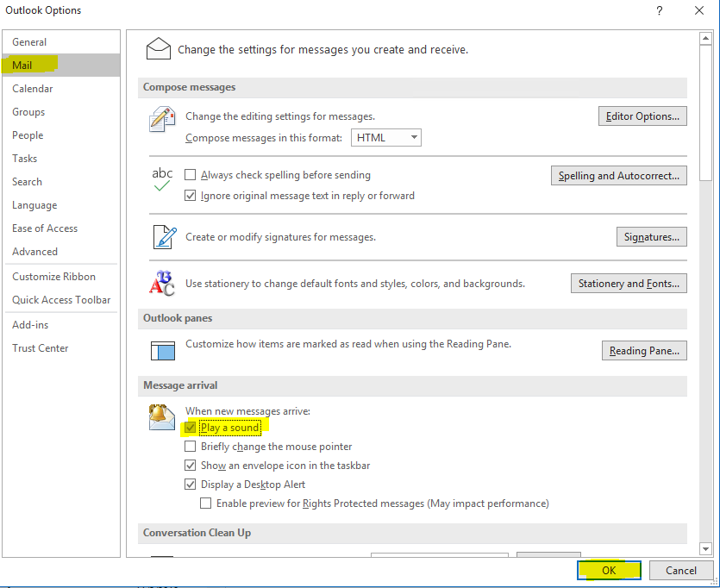This screenshot has width=720, height=588.
Task: Click the pencil-and-paper editing settings icon
Action: tap(162, 119)
